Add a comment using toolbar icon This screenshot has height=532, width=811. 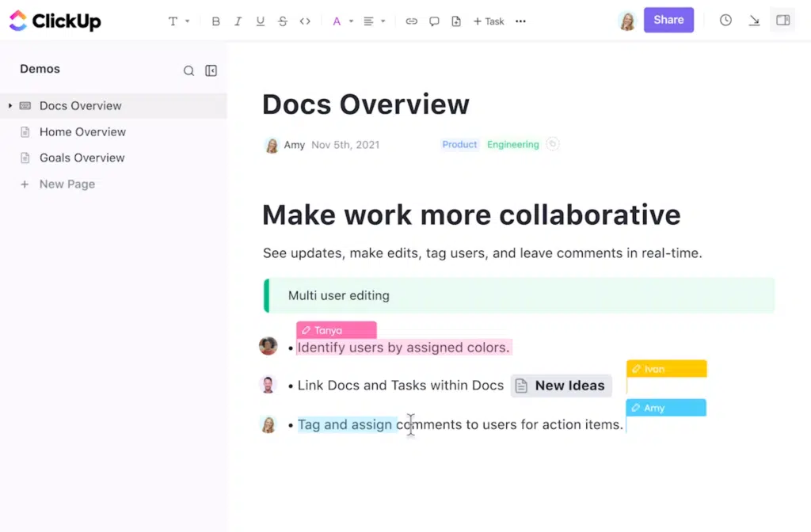(x=434, y=21)
